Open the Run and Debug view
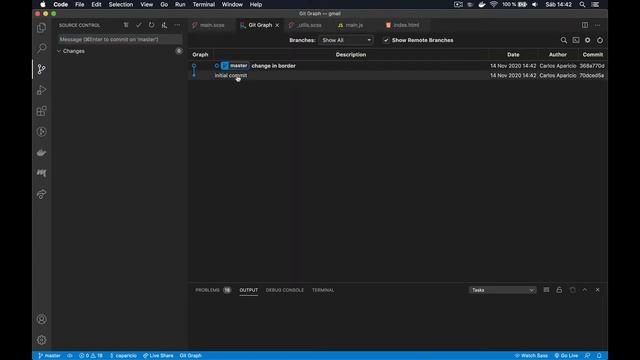This screenshot has width=640, height=360. (42, 90)
